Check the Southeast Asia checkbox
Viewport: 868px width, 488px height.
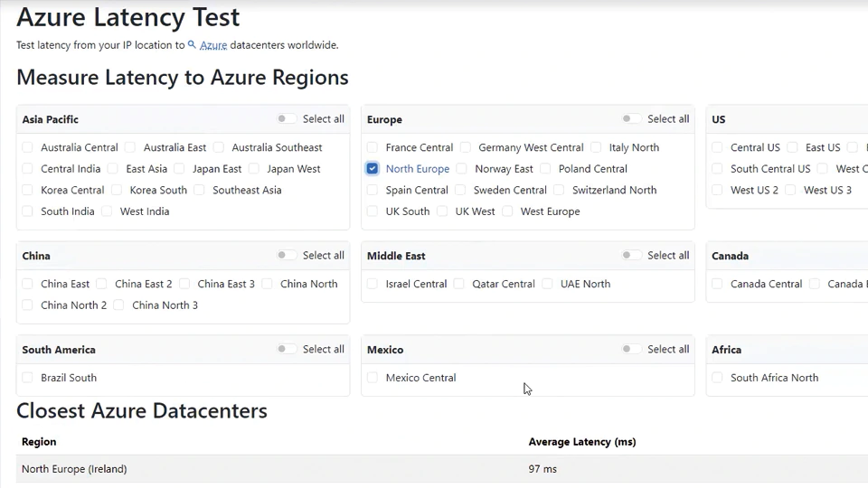click(x=199, y=190)
